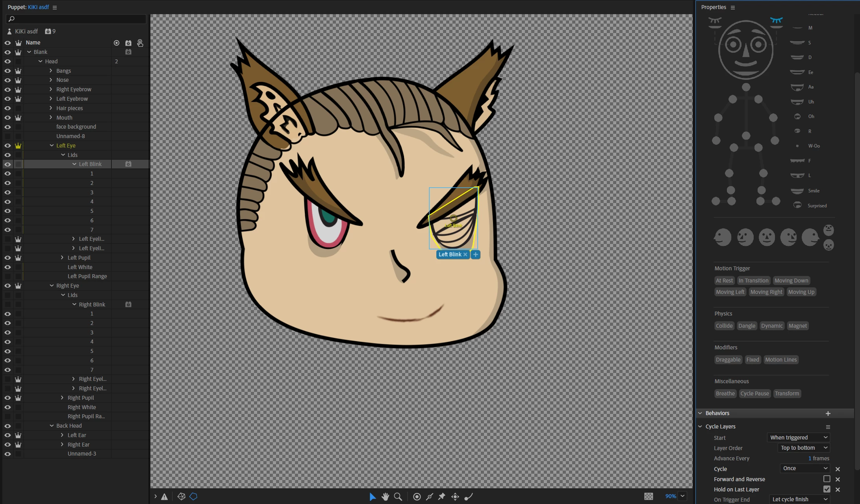Open the Layer Order dropdown

tap(804, 448)
